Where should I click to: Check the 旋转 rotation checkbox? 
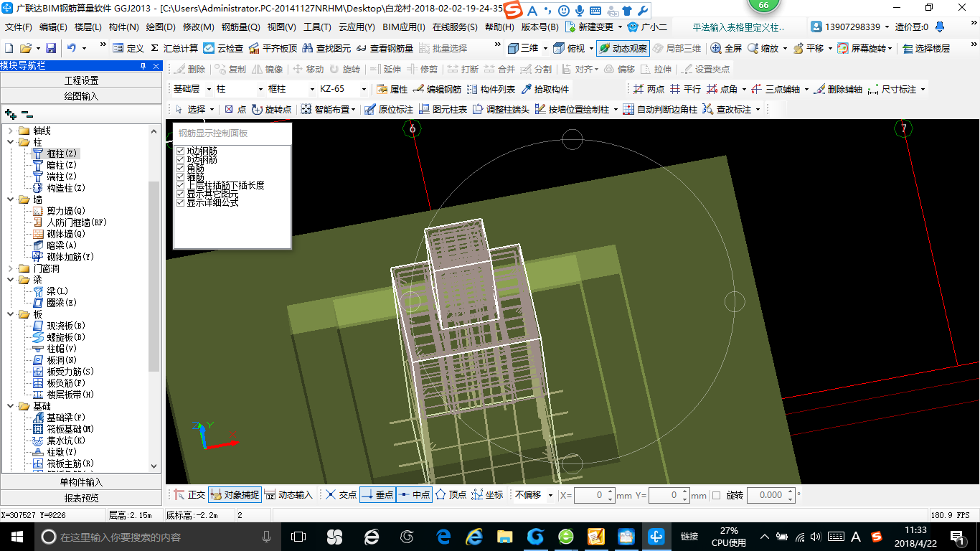point(716,495)
